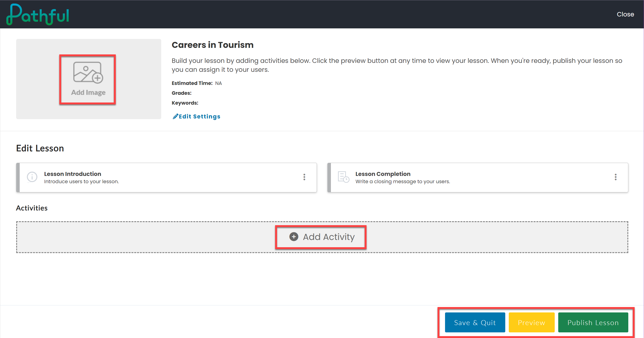Click the dashed activity drop zone
The width and height of the screenshot is (644, 338).
(x=322, y=237)
